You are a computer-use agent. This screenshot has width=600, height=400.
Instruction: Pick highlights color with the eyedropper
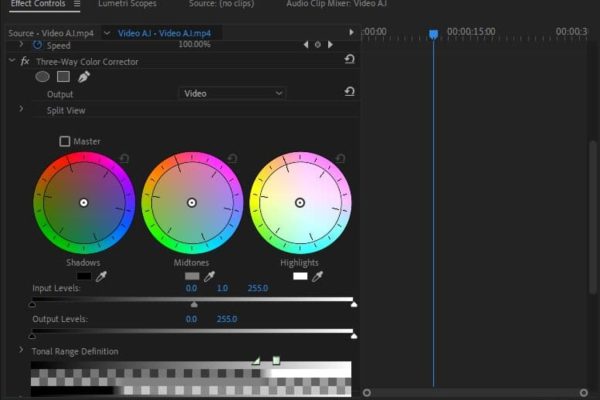[x=317, y=276]
